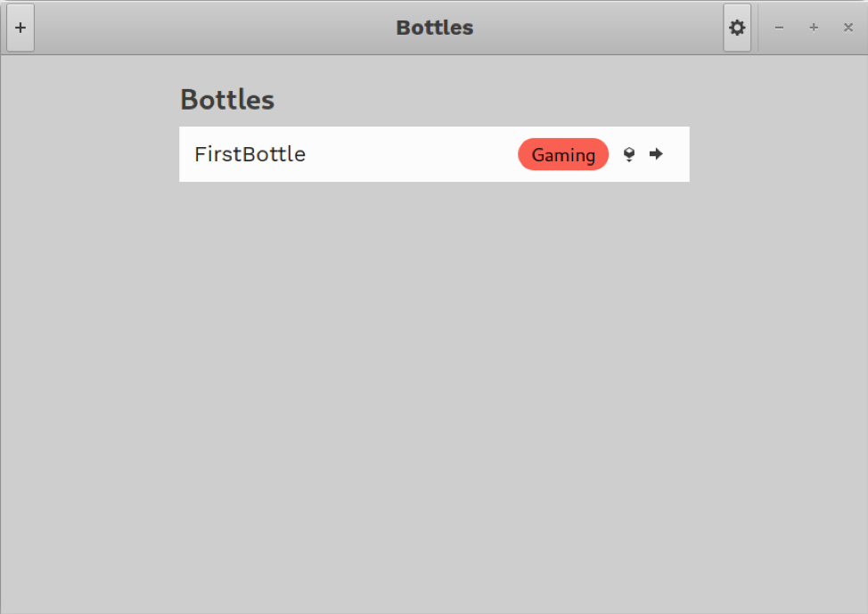Click the word Gaming in the badge
The height and width of the screenshot is (614, 868).
(563, 155)
